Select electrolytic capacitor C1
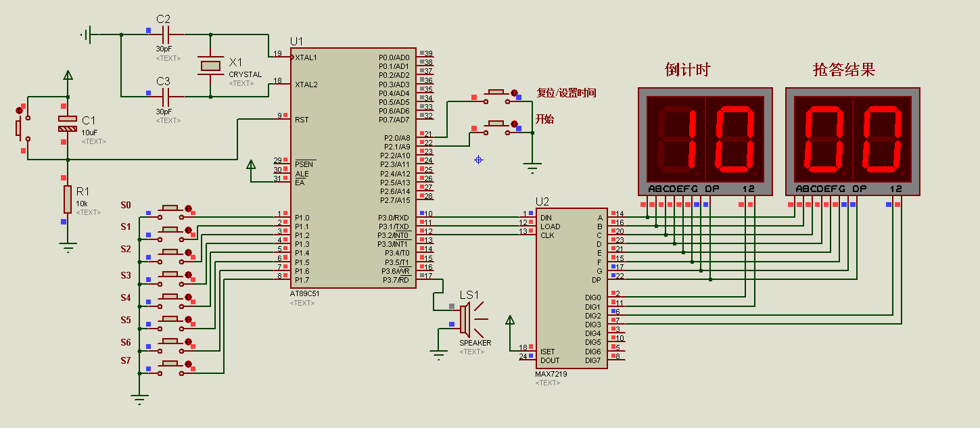Screen dimensions: 980x428 [67, 123]
